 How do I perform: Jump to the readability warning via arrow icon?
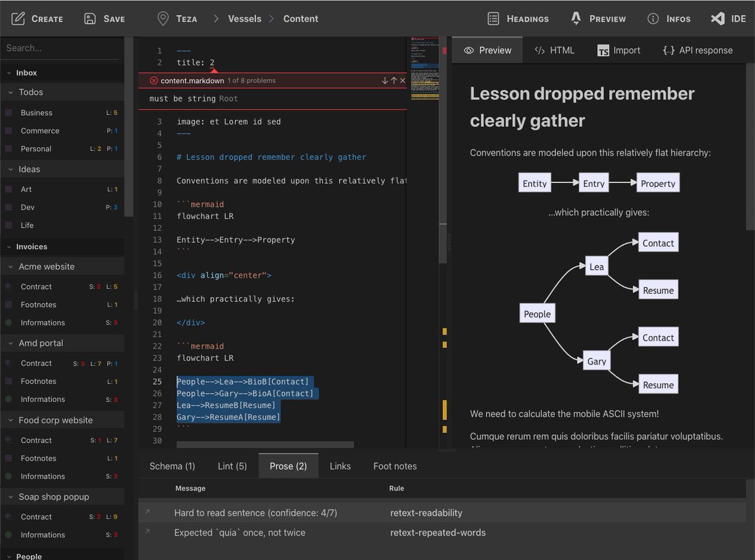click(x=148, y=512)
